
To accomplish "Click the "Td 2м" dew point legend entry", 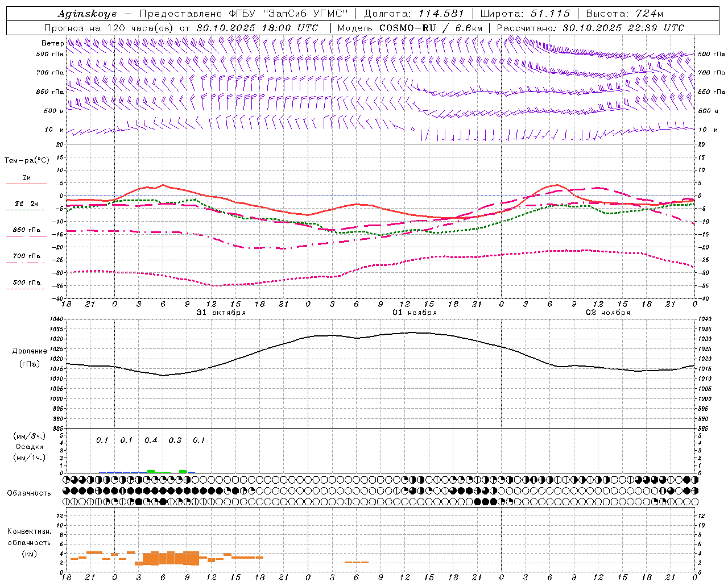I will [x=27, y=203].
